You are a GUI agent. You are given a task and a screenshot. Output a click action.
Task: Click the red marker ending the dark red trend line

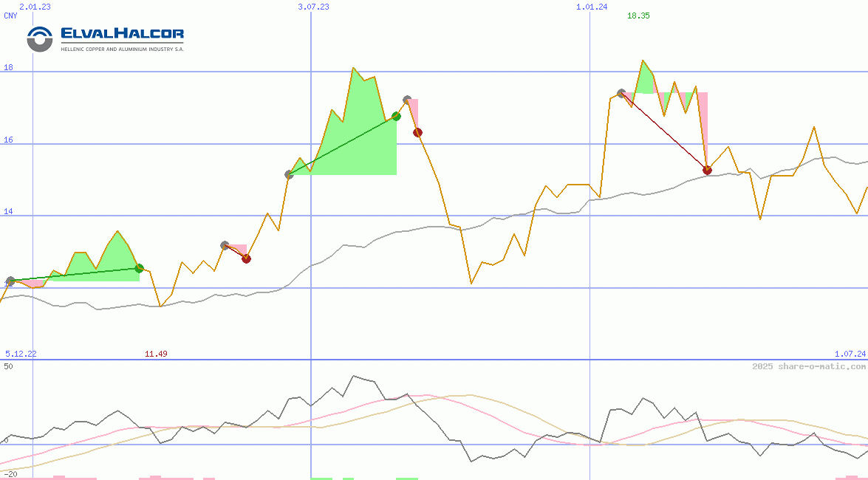707,171
